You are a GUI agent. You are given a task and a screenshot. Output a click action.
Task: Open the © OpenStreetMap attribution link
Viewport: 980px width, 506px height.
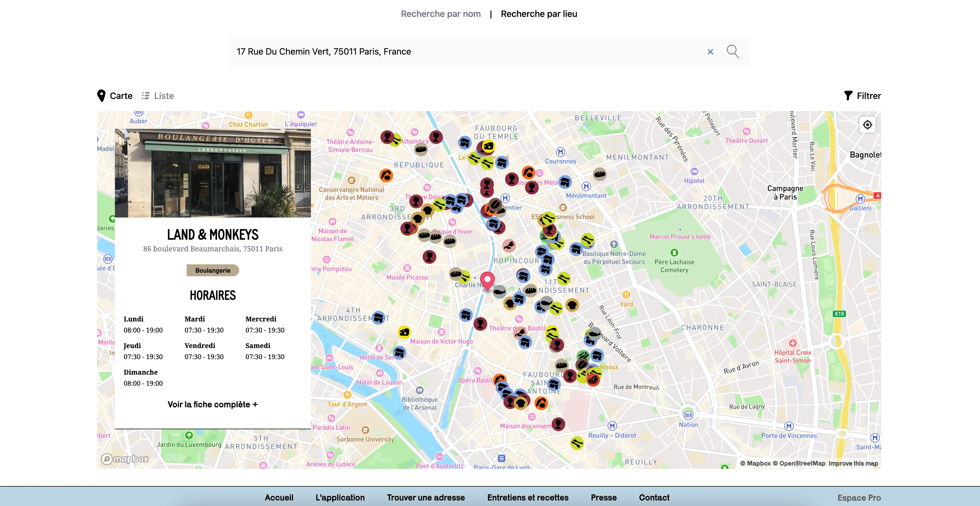pyautogui.click(x=798, y=463)
